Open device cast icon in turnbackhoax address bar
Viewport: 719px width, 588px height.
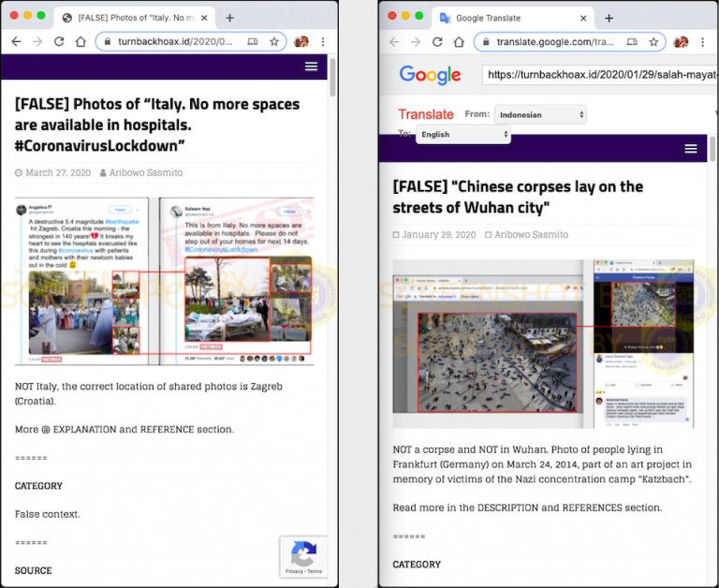(253, 42)
